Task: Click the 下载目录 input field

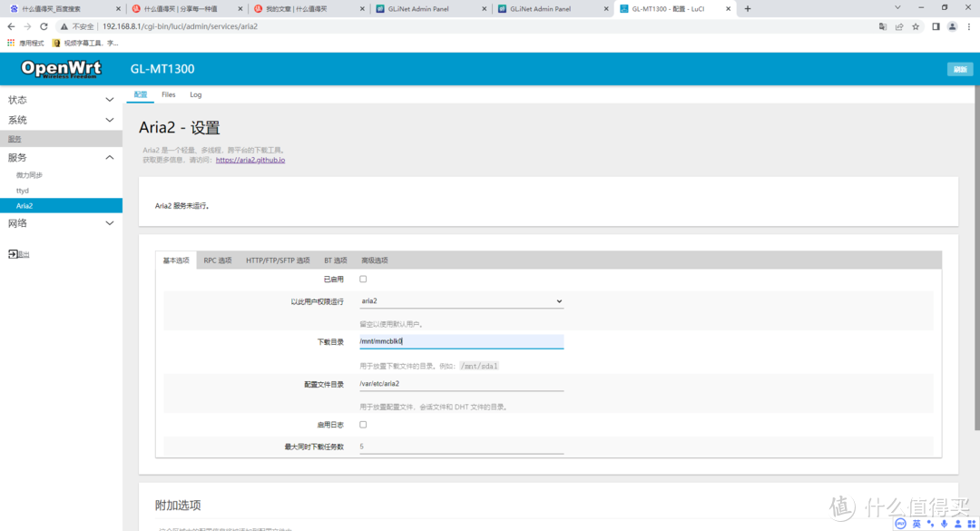Action: 461,342
